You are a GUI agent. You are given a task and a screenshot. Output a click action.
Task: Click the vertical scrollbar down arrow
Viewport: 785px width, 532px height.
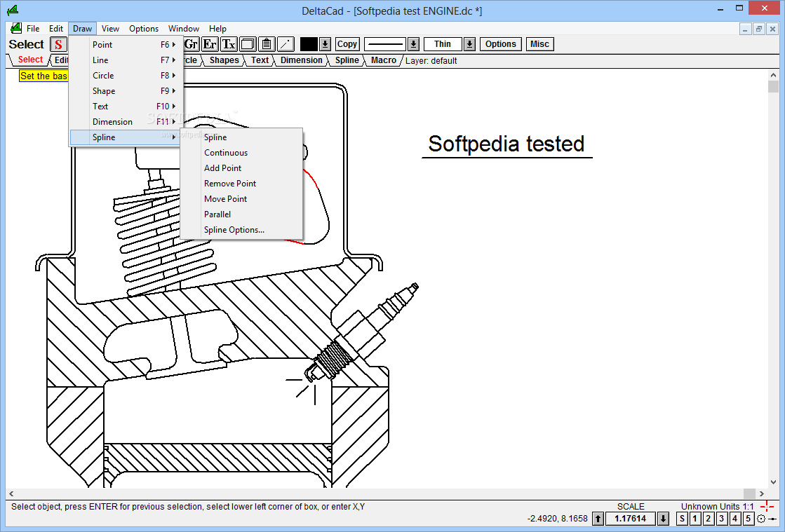click(x=774, y=482)
